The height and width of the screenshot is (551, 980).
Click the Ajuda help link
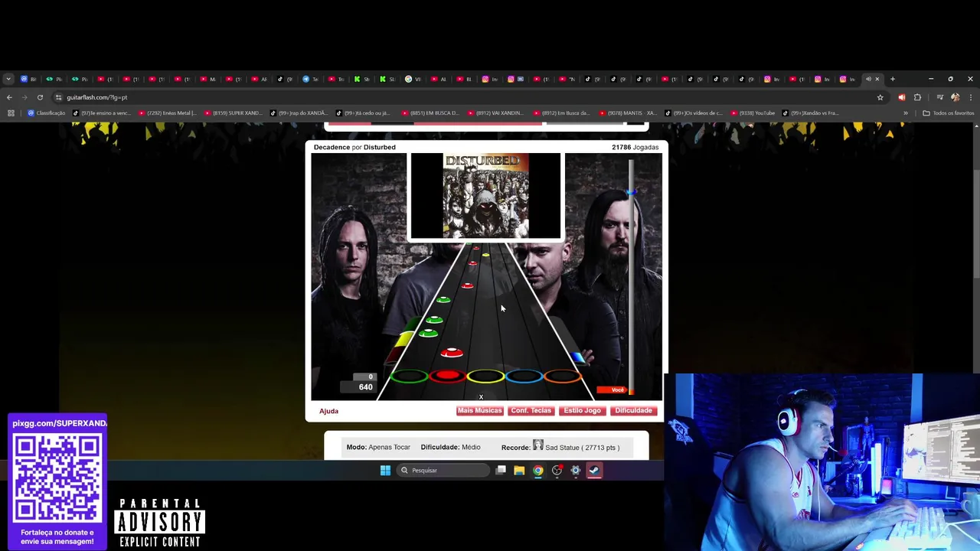click(x=328, y=411)
